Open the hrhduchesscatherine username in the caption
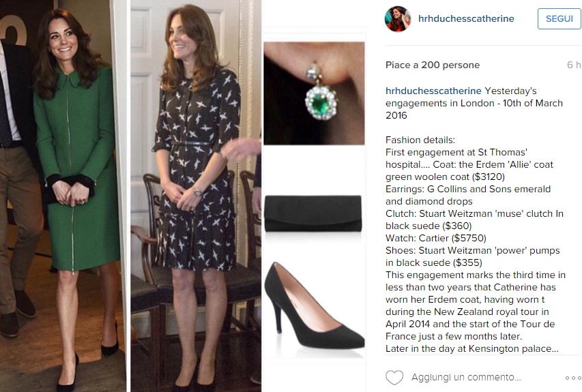582x392 pixels. (x=433, y=91)
